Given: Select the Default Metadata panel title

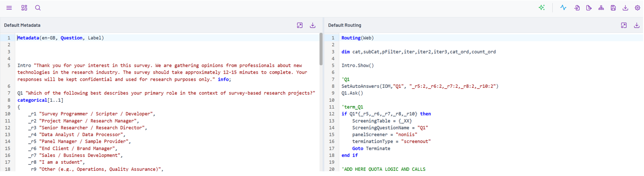Looking at the screenshot, I should (22, 25).
